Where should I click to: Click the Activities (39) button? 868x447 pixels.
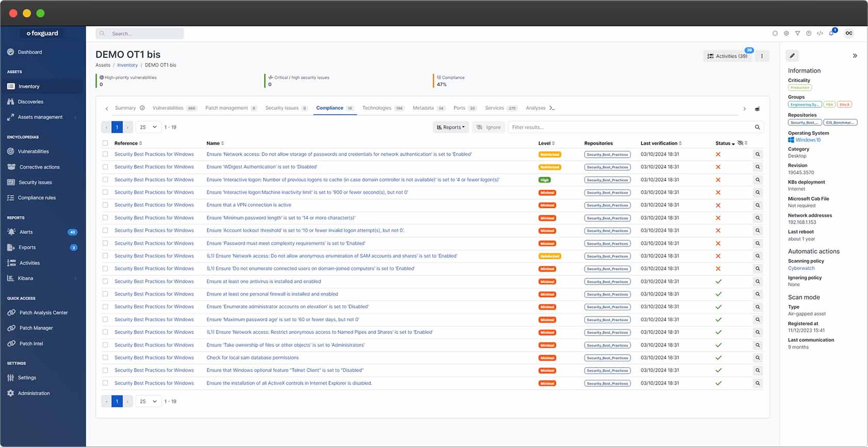point(727,56)
